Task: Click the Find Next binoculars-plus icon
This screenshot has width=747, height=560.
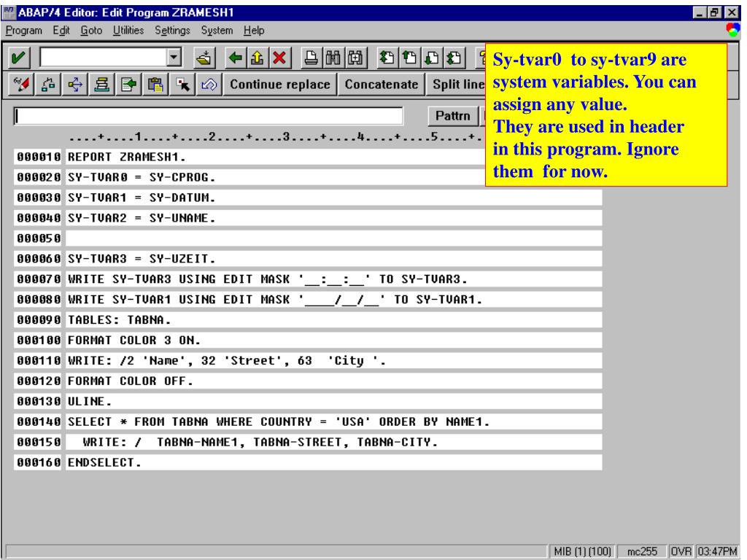Action: tap(355, 58)
